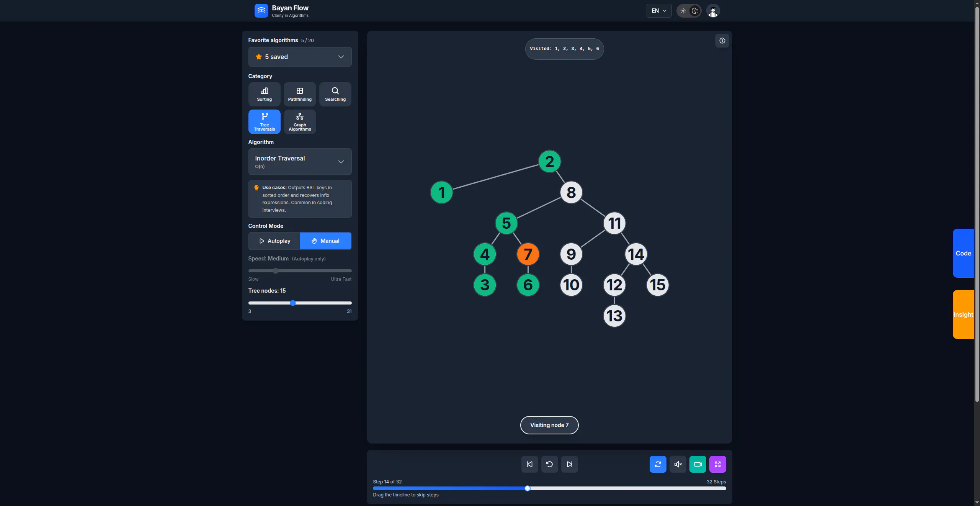
Task: Switch control mode to Autoplay
Action: click(x=274, y=241)
